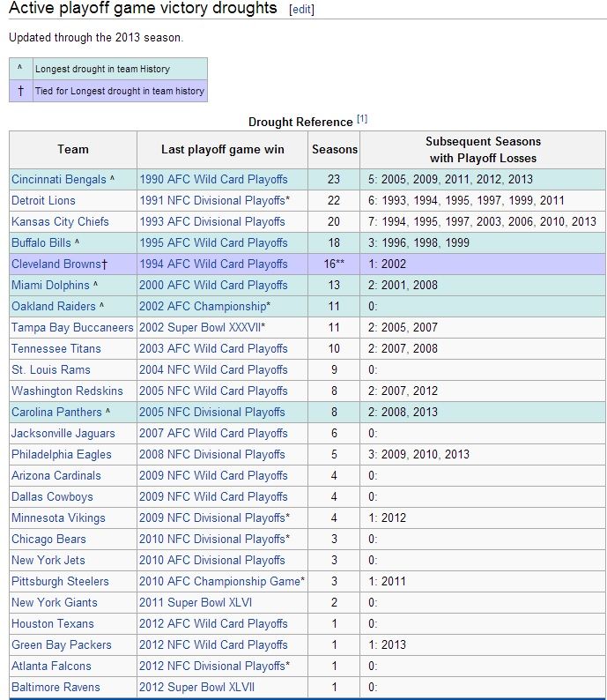Select the 'Longest drought in team History' legend
607x700 pixels.
102,69
